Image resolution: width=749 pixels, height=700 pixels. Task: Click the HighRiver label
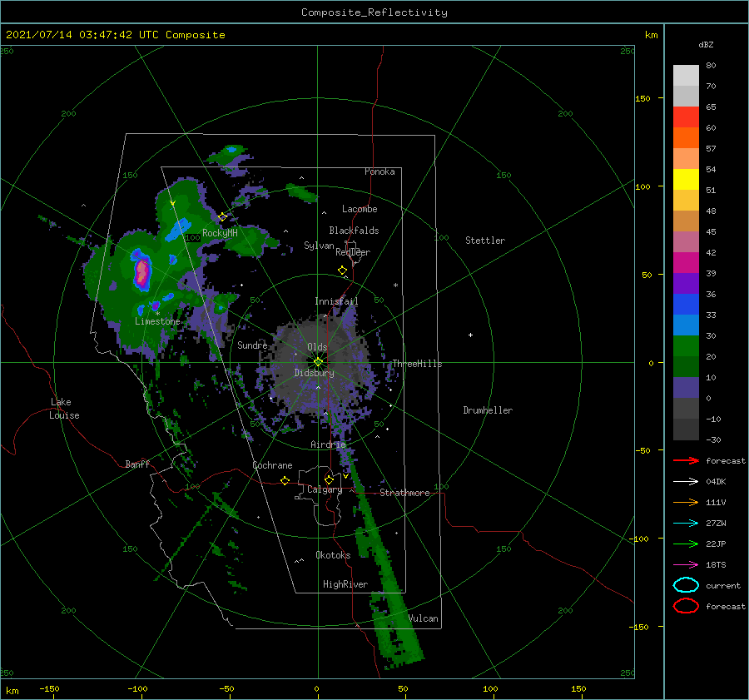(345, 584)
